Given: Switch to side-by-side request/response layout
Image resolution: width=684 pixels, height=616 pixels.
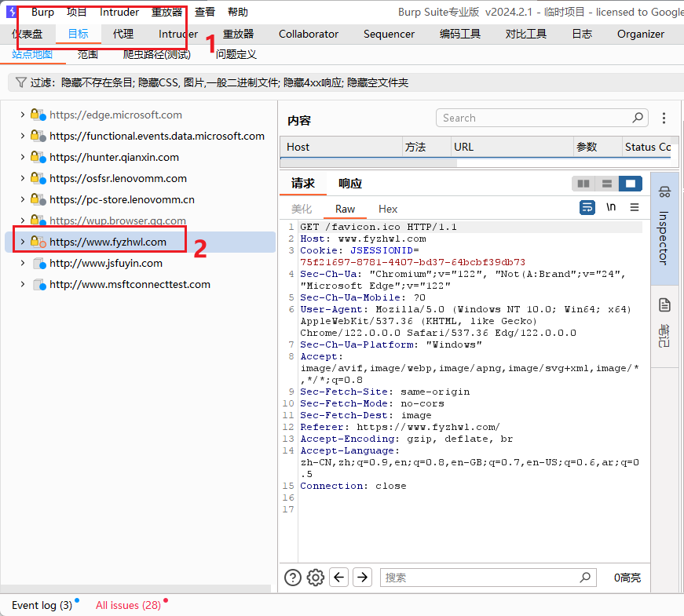Looking at the screenshot, I should [x=583, y=184].
